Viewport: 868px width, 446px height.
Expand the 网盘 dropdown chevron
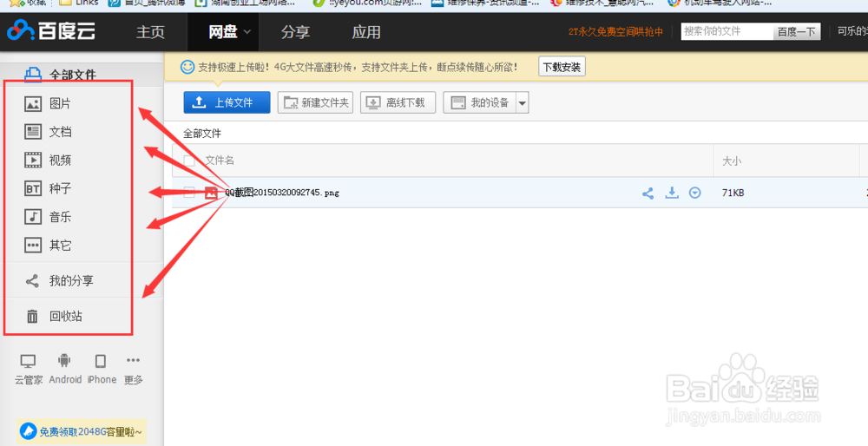coord(247,33)
